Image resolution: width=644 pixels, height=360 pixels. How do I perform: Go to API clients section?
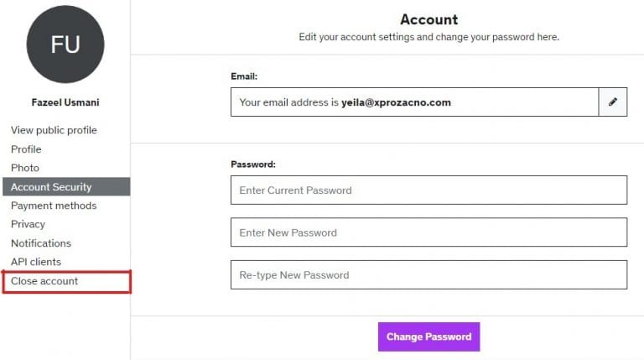[36, 262]
